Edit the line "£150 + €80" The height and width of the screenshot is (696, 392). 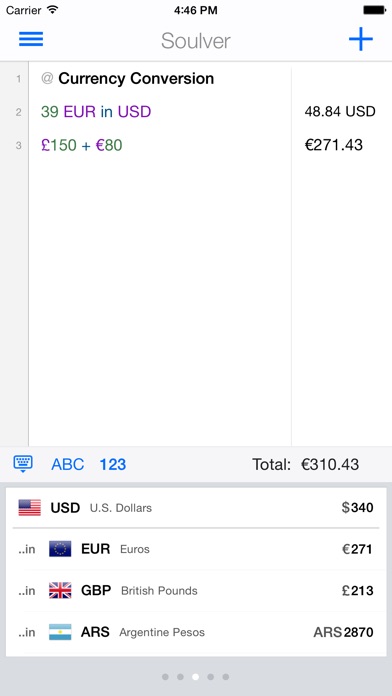(82, 145)
